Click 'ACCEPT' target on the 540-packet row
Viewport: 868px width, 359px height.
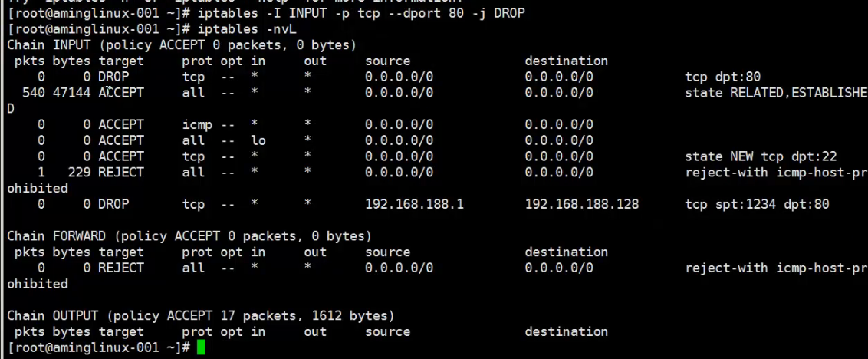121,93
